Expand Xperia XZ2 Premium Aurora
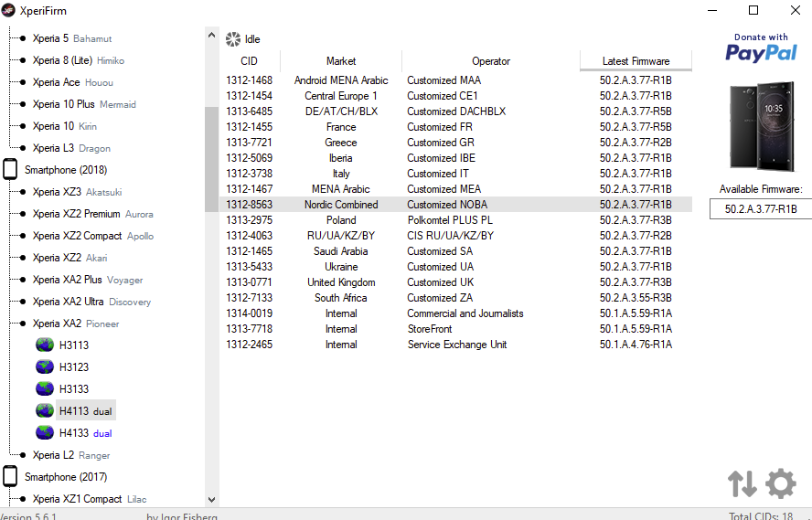Screen dimensions: 812x520 [x=92, y=214]
